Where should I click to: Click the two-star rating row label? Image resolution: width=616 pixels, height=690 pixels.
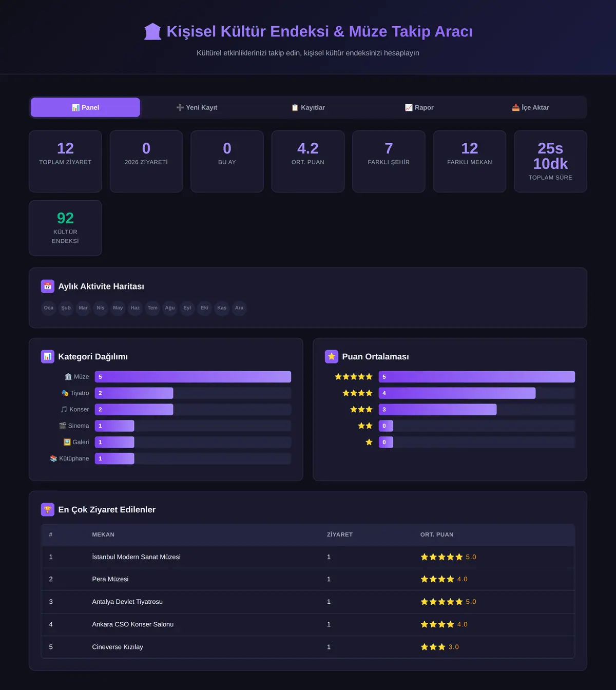(x=365, y=426)
